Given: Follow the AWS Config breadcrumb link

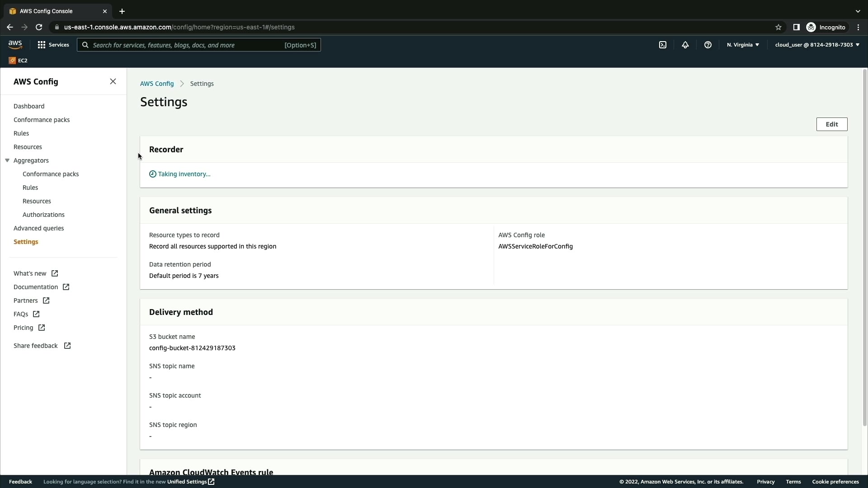Looking at the screenshot, I should (156, 84).
